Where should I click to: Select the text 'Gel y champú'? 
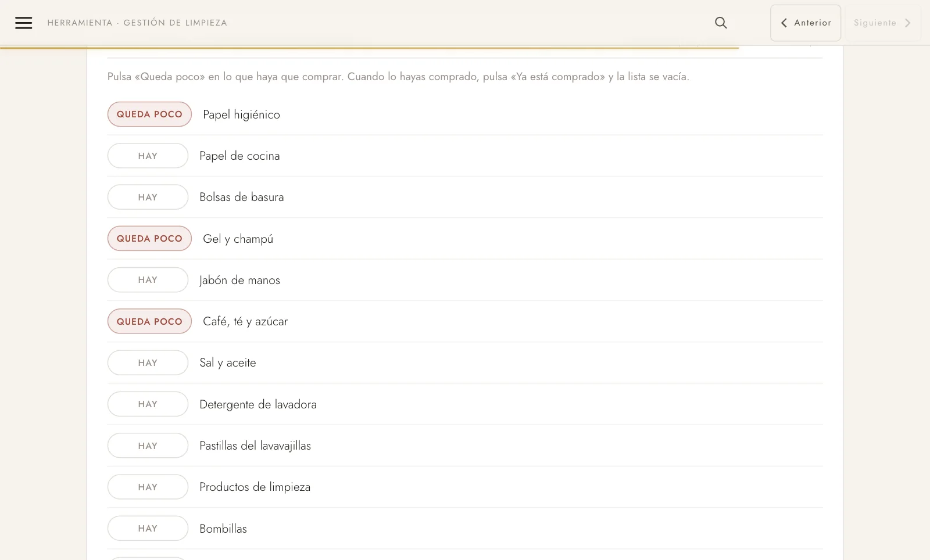(x=238, y=239)
